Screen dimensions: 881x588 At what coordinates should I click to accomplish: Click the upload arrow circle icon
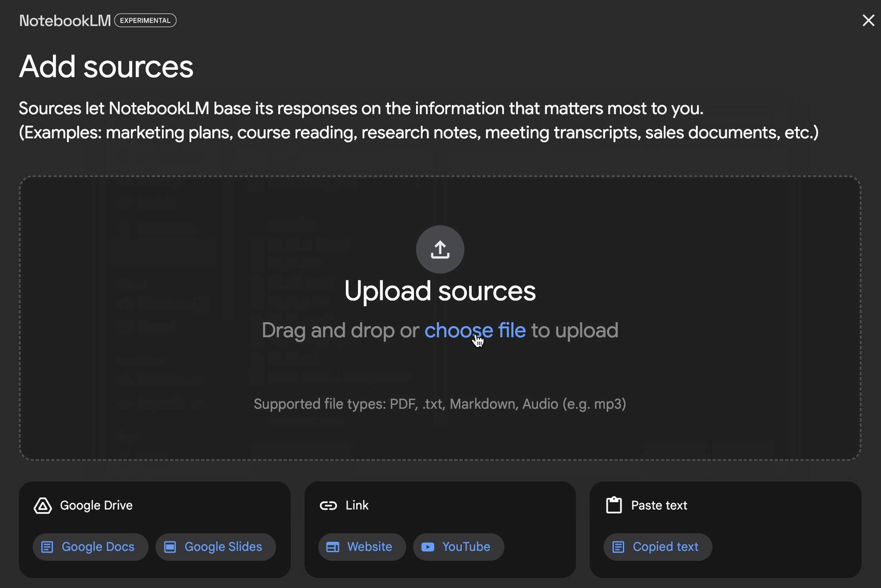440,249
